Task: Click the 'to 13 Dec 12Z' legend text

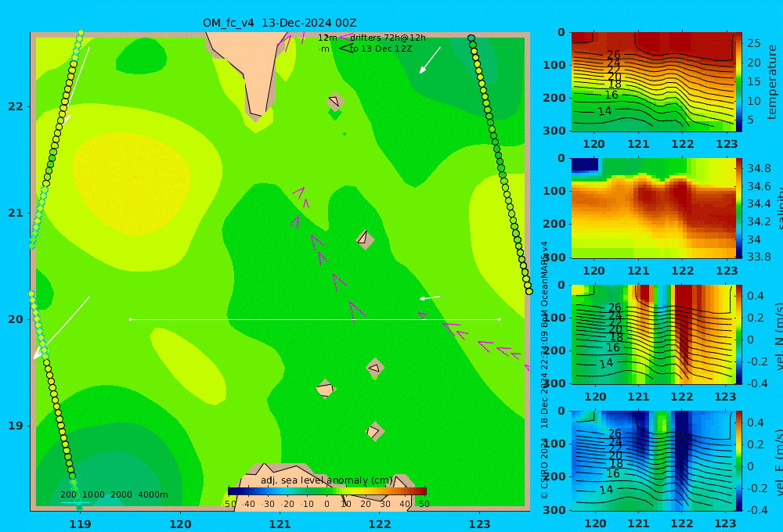Action: point(381,49)
